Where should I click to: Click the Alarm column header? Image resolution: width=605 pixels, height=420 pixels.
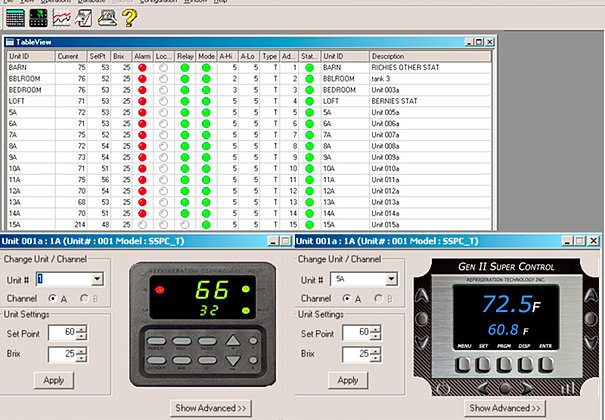pos(142,56)
